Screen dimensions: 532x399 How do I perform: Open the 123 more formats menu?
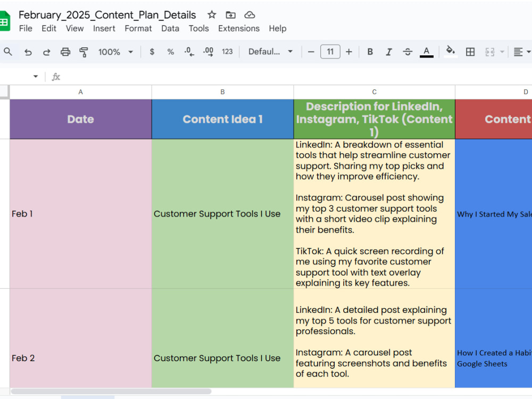227,52
